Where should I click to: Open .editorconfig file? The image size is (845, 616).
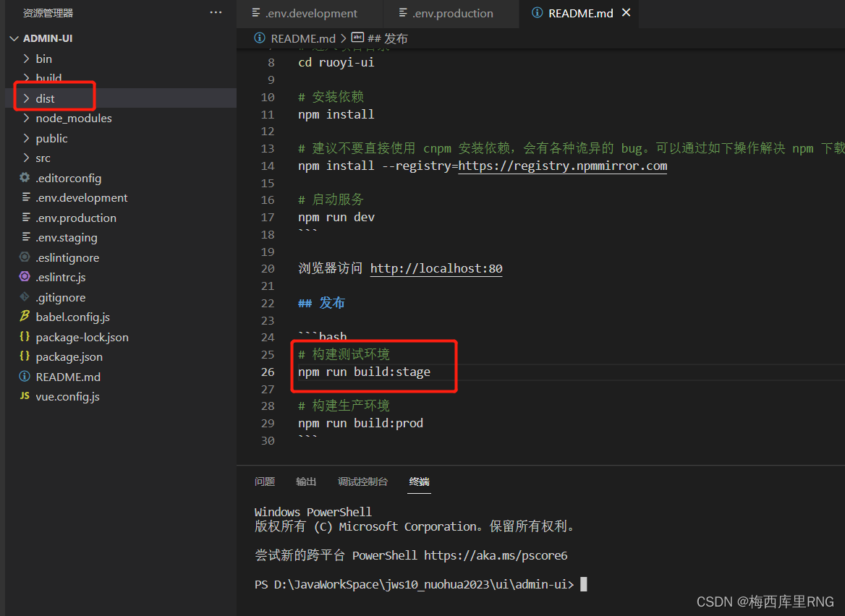(x=69, y=179)
